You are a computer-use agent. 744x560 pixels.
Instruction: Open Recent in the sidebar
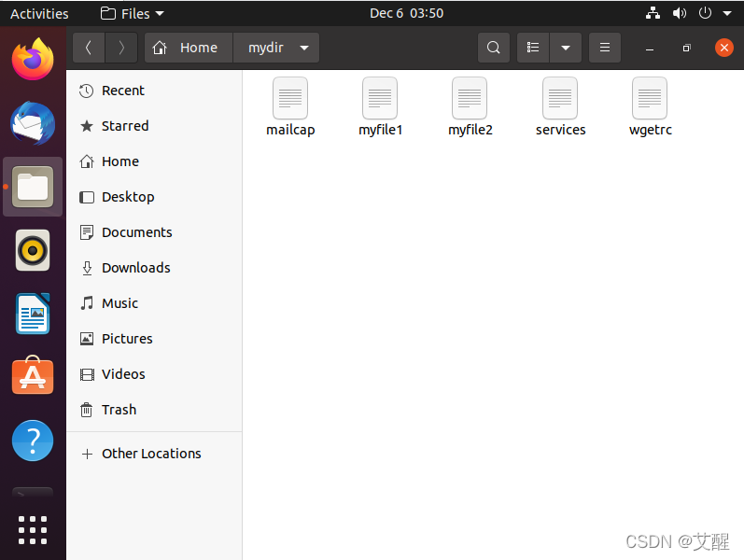click(x=154, y=91)
